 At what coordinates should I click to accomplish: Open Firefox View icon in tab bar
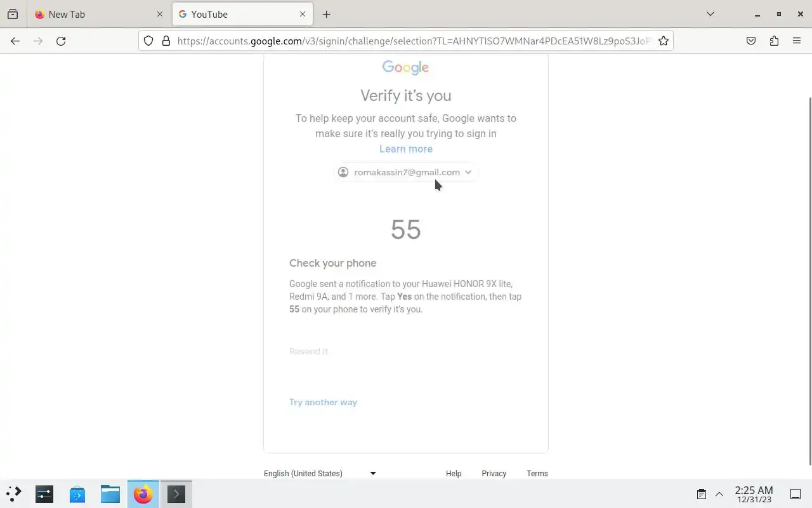13,14
